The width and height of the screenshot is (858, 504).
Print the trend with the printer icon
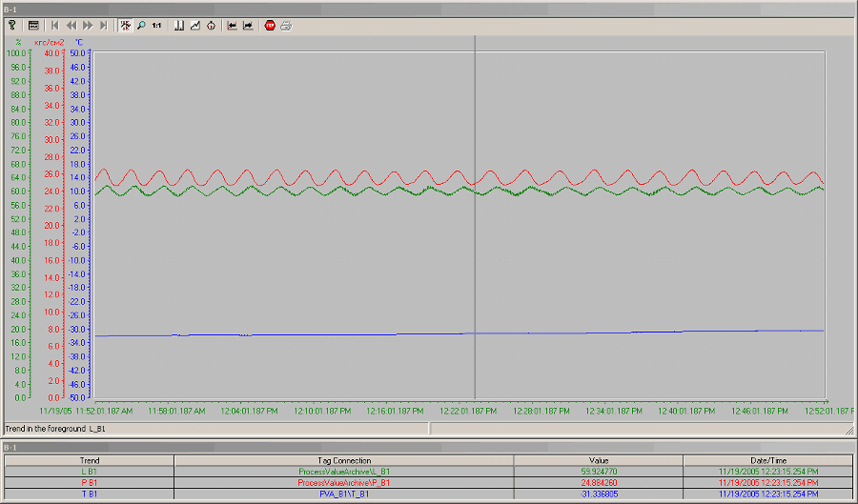(x=286, y=26)
